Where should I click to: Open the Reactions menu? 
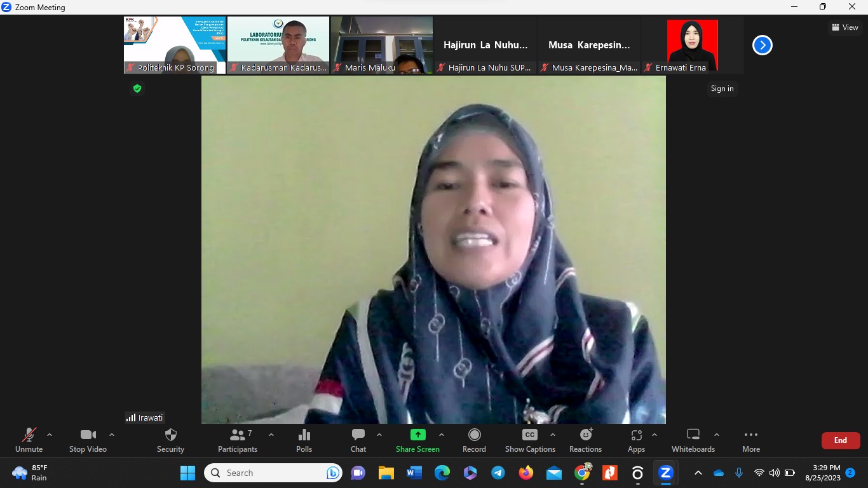coord(585,440)
